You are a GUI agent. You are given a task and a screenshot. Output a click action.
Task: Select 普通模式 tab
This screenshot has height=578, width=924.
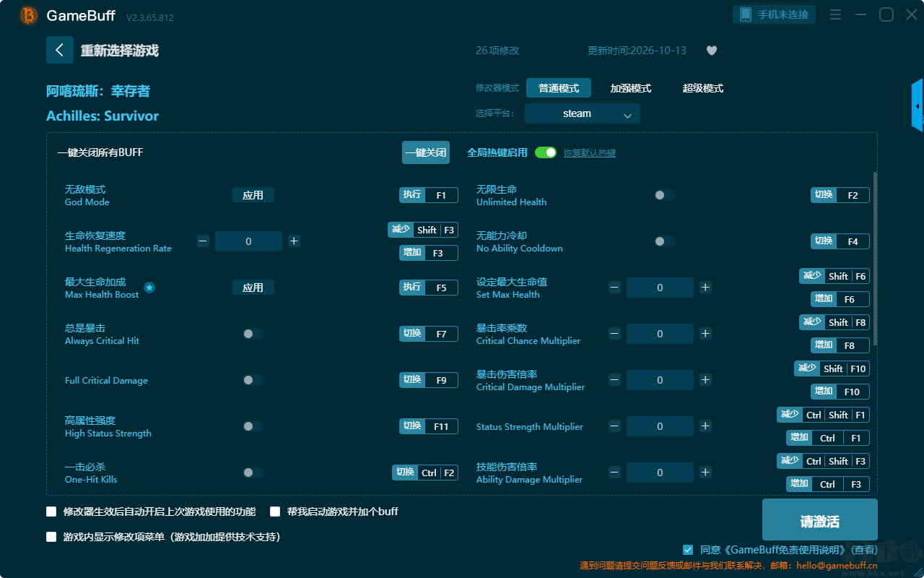click(559, 88)
